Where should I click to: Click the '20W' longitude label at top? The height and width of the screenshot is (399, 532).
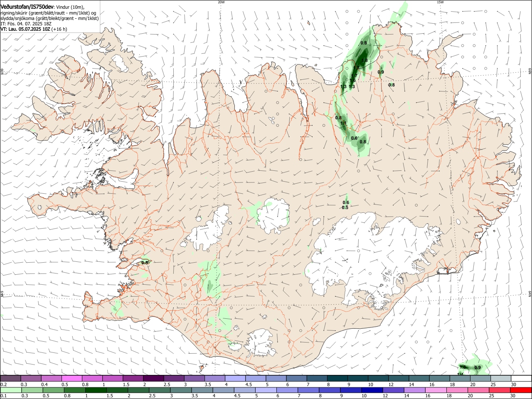point(222,2)
